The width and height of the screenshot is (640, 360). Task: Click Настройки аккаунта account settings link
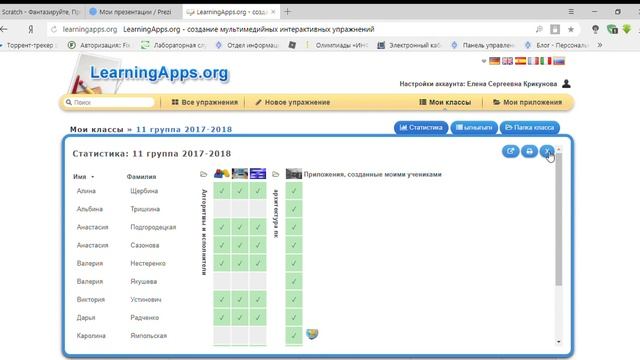pos(478,84)
